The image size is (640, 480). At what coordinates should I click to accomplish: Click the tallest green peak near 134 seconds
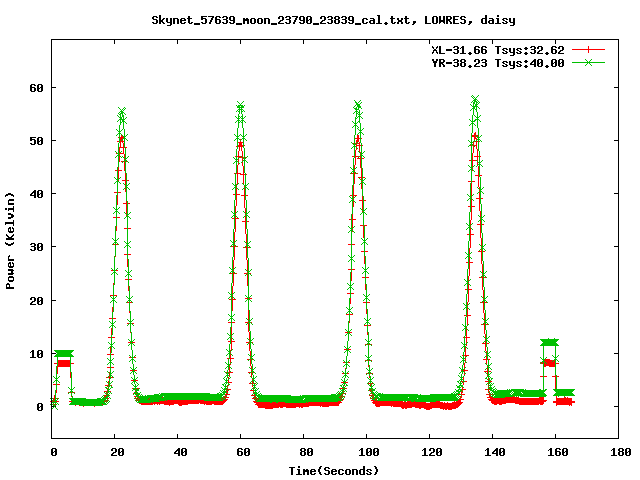click(x=475, y=99)
